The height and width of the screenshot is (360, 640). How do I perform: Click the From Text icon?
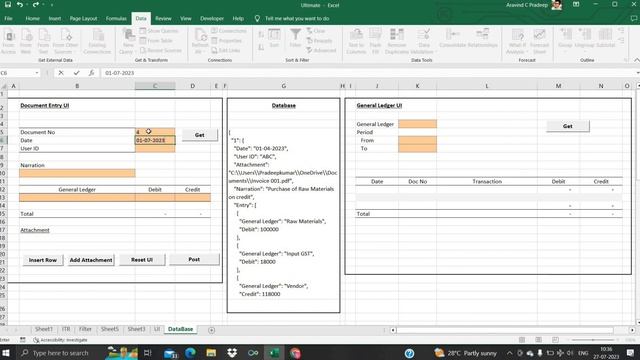point(43,41)
